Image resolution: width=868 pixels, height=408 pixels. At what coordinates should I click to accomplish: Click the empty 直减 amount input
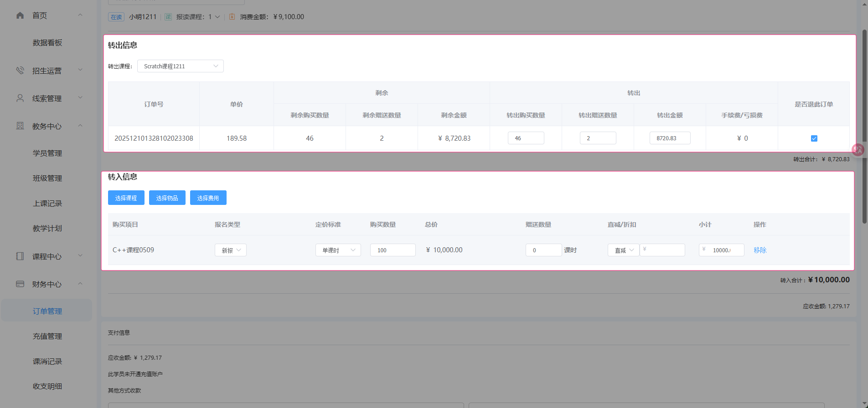(662, 250)
